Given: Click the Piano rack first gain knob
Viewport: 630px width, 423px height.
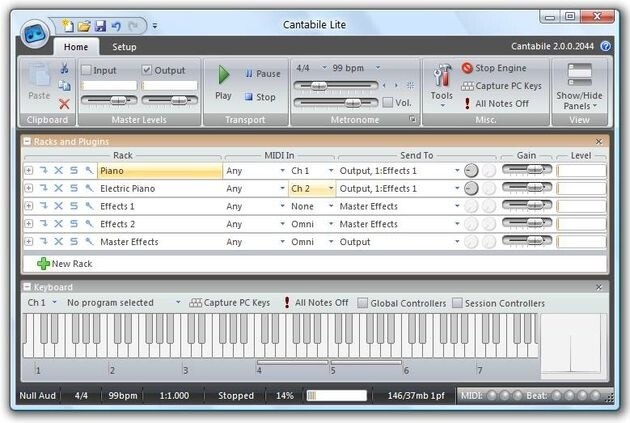Looking at the screenshot, I should point(471,171).
